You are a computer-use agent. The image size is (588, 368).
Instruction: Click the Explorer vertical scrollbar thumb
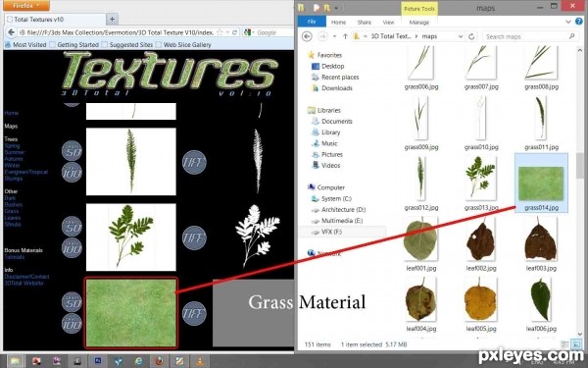point(580,165)
